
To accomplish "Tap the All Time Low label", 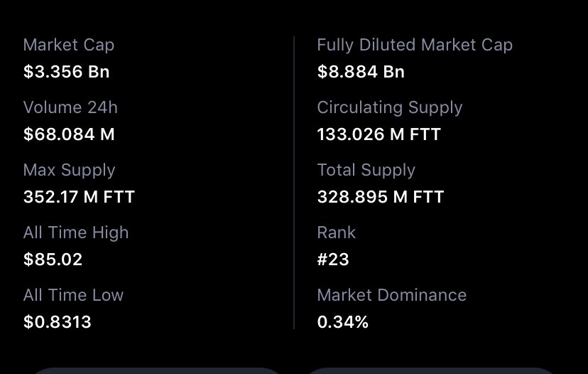I will pos(74,295).
